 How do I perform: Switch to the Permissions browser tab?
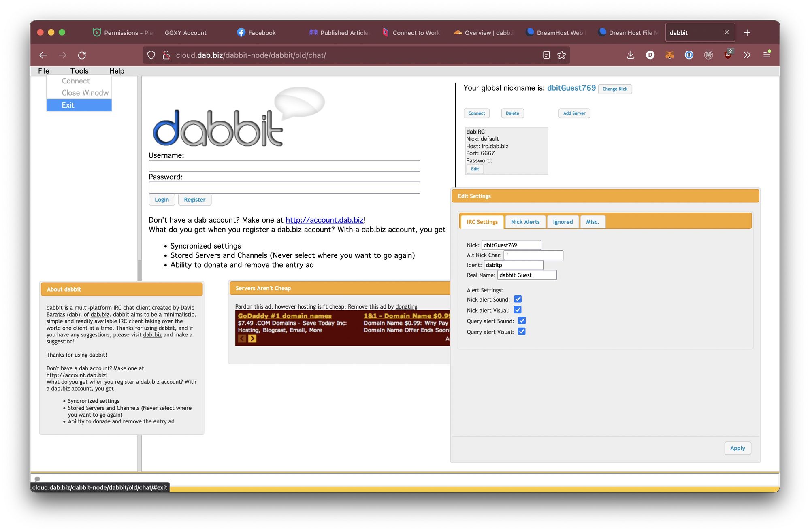124,33
